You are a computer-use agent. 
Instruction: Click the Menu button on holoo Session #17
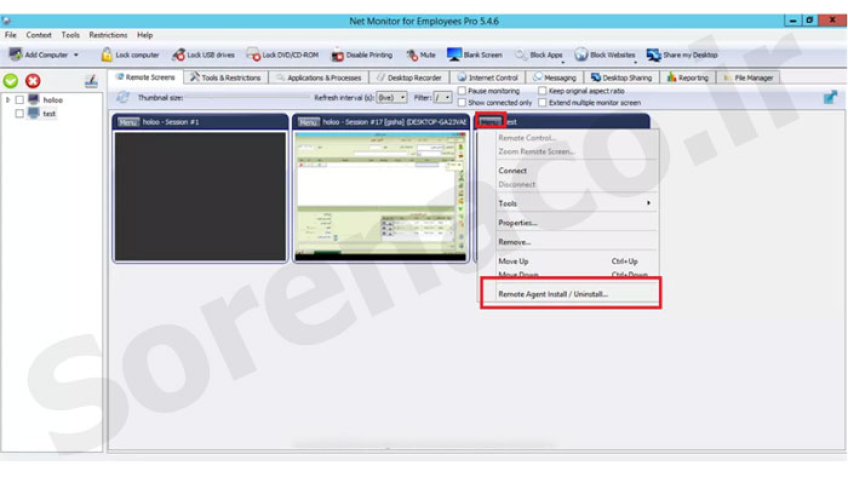point(309,122)
